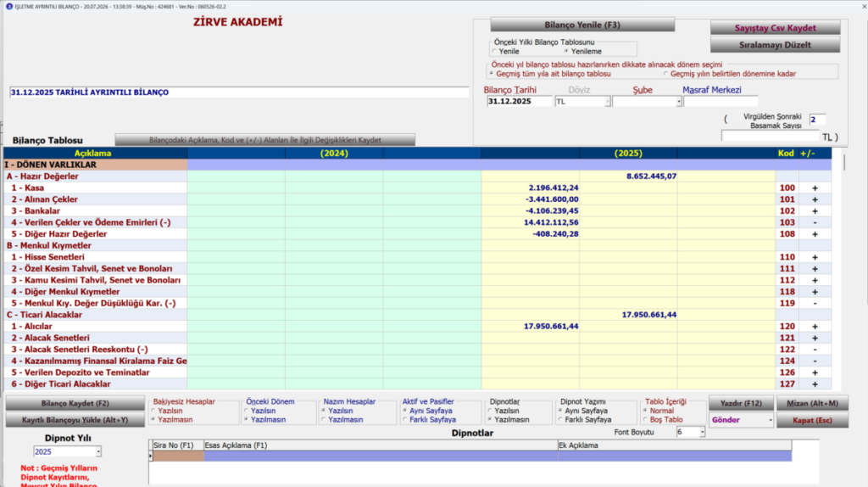The image size is (868, 487).
Task: Open the Şube dropdown
Action: pyautogui.click(x=679, y=102)
